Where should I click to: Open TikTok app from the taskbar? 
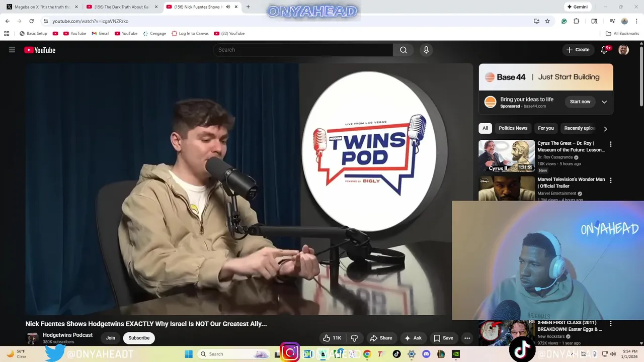point(396,354)
